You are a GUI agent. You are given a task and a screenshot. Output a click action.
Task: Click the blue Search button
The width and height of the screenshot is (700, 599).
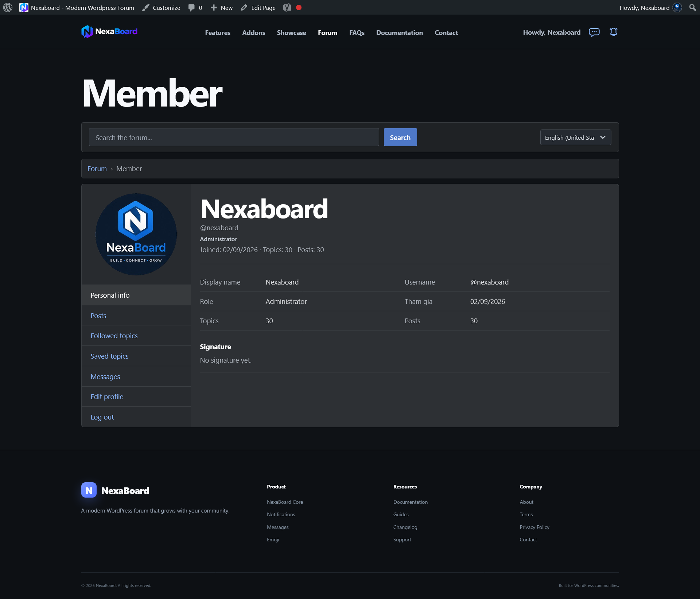pyautogui.click(x=400, y=137)
